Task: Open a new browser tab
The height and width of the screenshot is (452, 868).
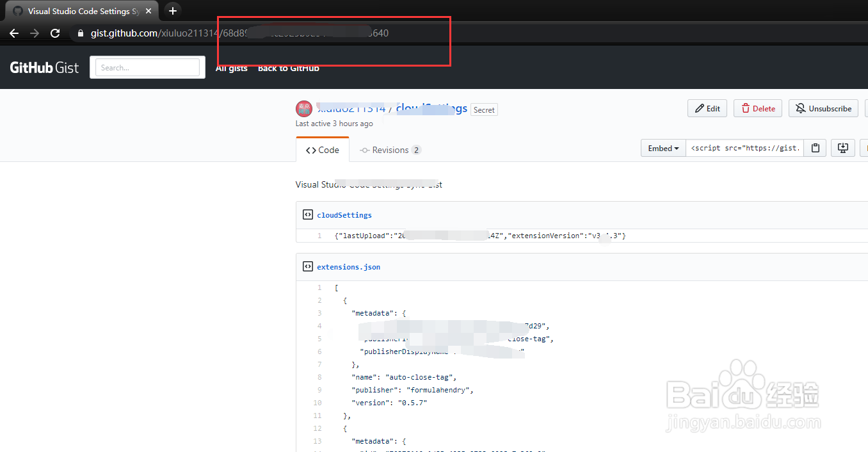Action: pyautogui.click(x=172, y=11)
